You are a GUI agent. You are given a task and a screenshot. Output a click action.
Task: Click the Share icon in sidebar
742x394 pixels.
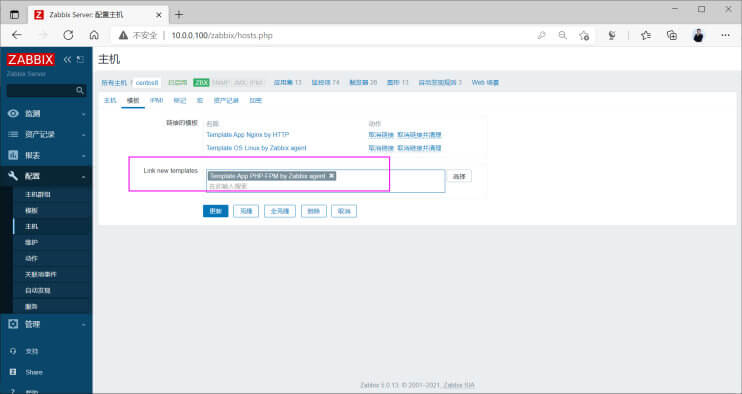pyautogui.click(x=13, y=372)
